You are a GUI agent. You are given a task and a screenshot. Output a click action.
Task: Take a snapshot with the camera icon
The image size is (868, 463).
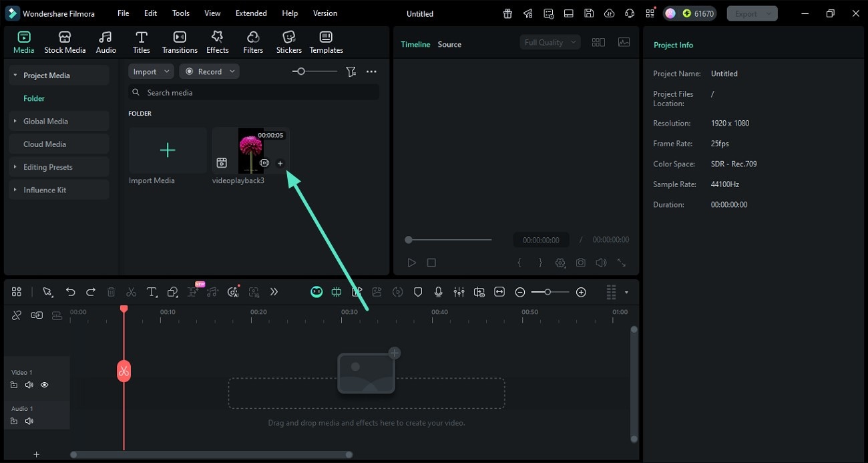tap(580, 263)
